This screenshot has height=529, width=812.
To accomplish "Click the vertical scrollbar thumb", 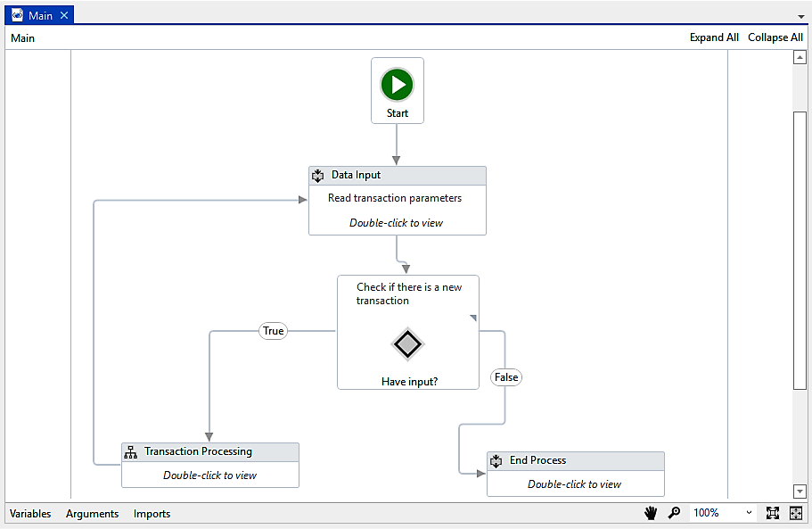I will pos(800,251).
